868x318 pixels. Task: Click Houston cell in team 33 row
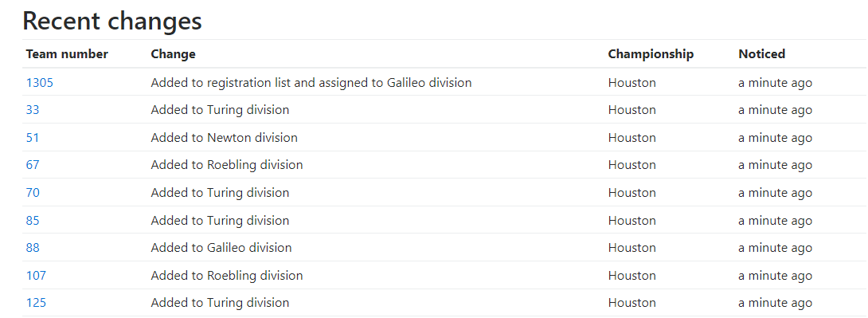click(631, 110)
